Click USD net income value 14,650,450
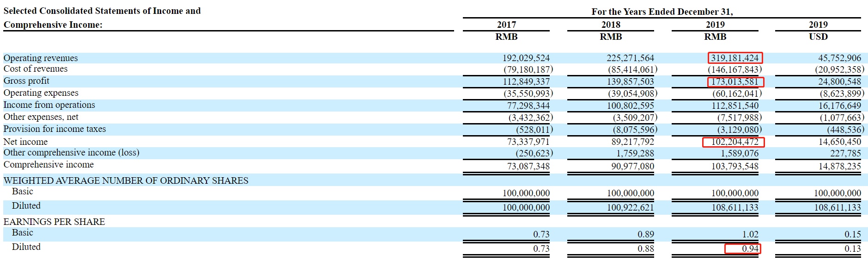 [x=840, y=142]
